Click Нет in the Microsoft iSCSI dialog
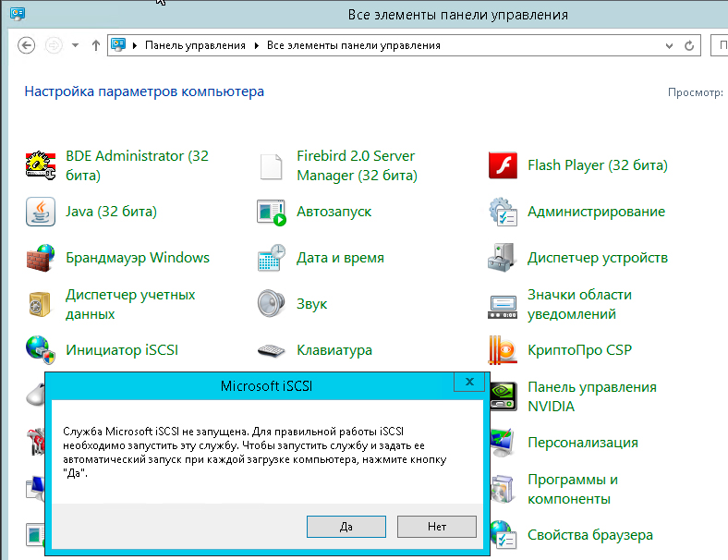Screen dimensions: 728x560 [x=437, y=527]
